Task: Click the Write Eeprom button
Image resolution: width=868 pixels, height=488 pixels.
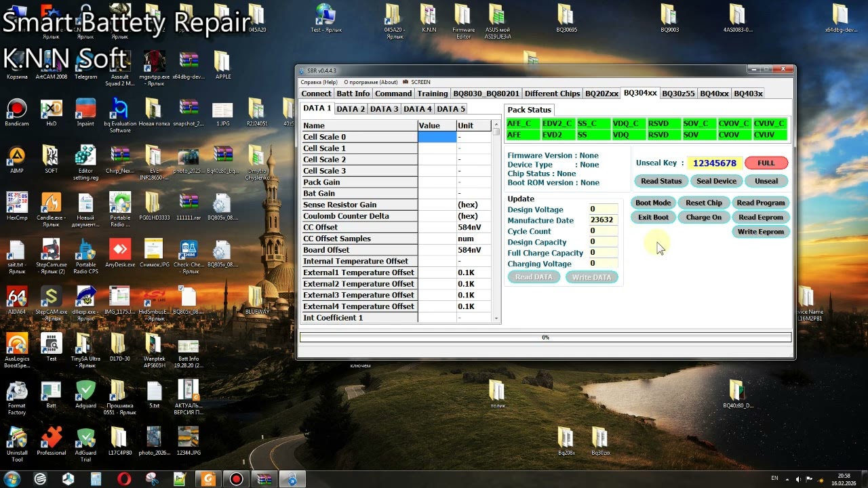Action: pos(761,232)
